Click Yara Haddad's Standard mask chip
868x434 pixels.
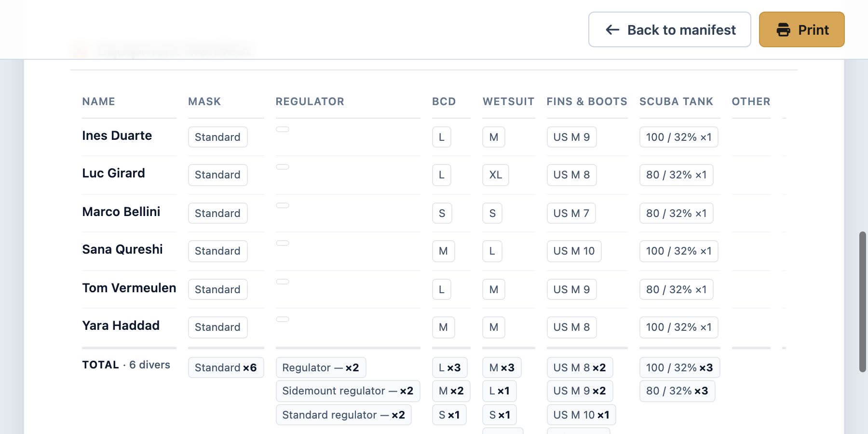(217, 327)
